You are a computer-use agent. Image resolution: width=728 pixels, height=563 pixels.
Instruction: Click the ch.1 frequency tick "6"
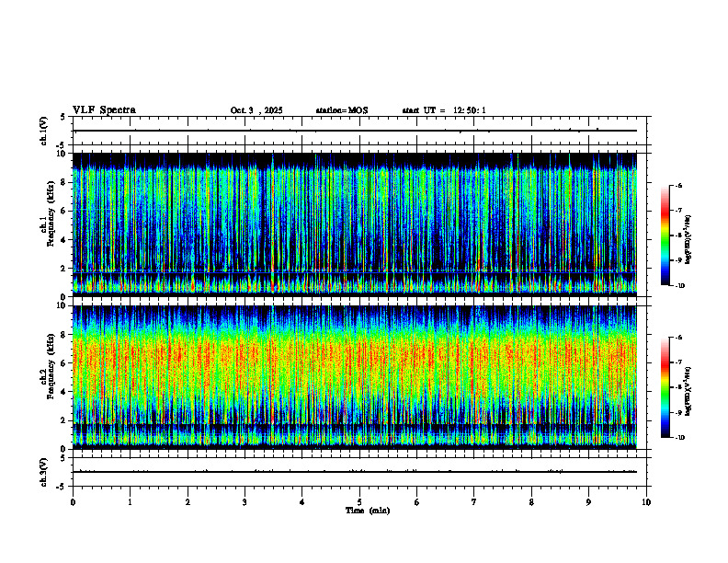point(65,211)
